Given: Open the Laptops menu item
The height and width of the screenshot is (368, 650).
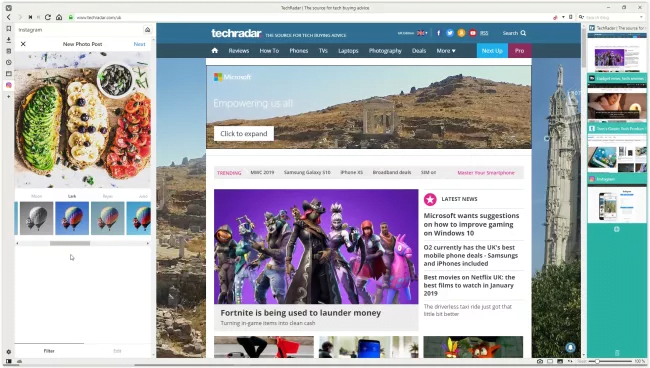Looking at the screenshot, I should click(348, 51).
